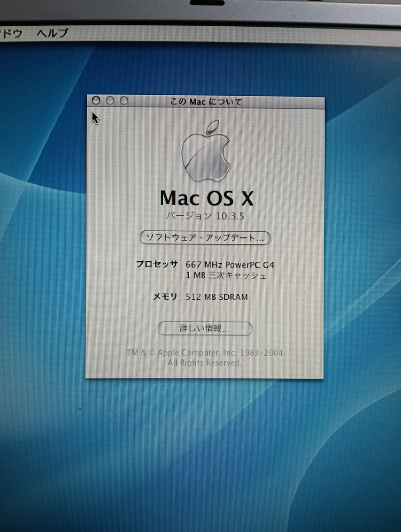
Task: Click the Mac OS X heading
Action: click(x=207, y=198)
